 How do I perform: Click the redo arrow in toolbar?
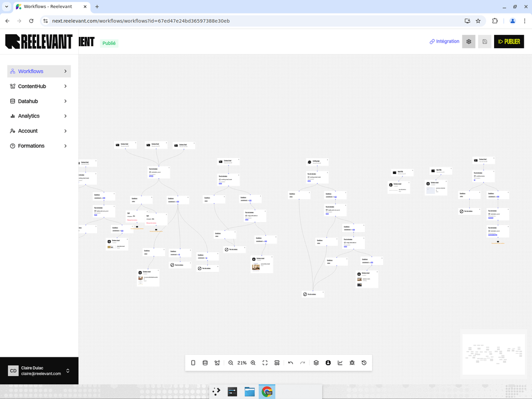(x=303, y=363)
